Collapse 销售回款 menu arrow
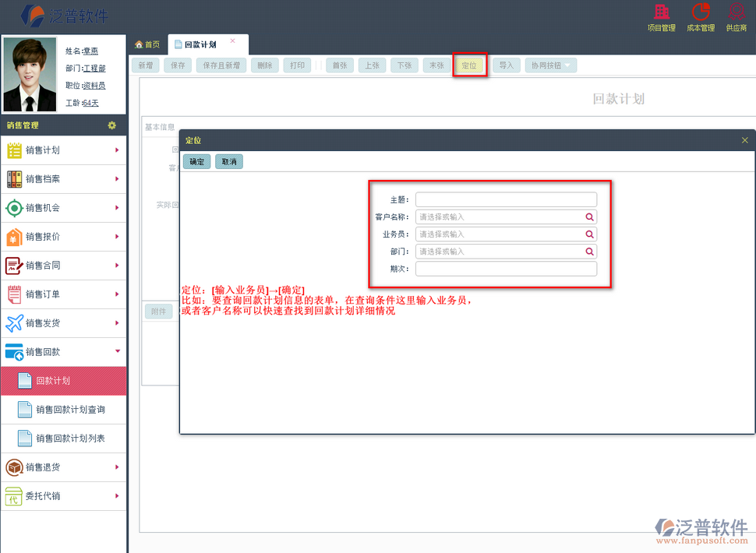This screenshot has height=553, width=756. pos(117,351)
